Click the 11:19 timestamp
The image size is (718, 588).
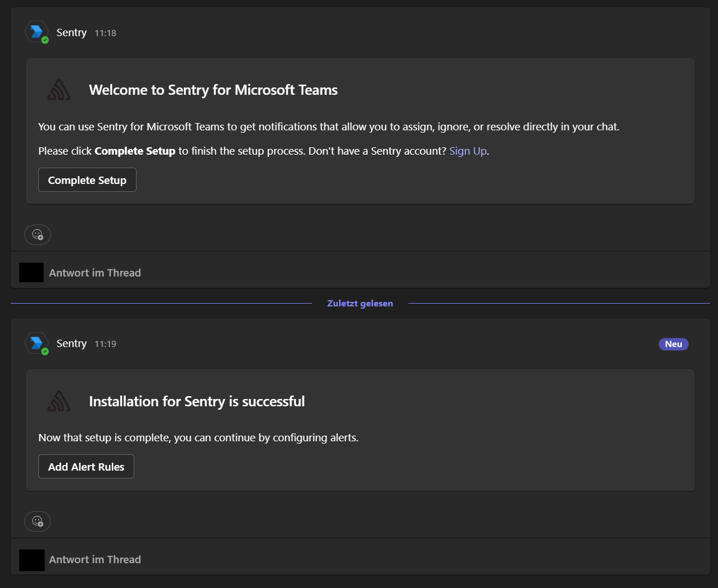pyautogui.click(x=105, y=344)
